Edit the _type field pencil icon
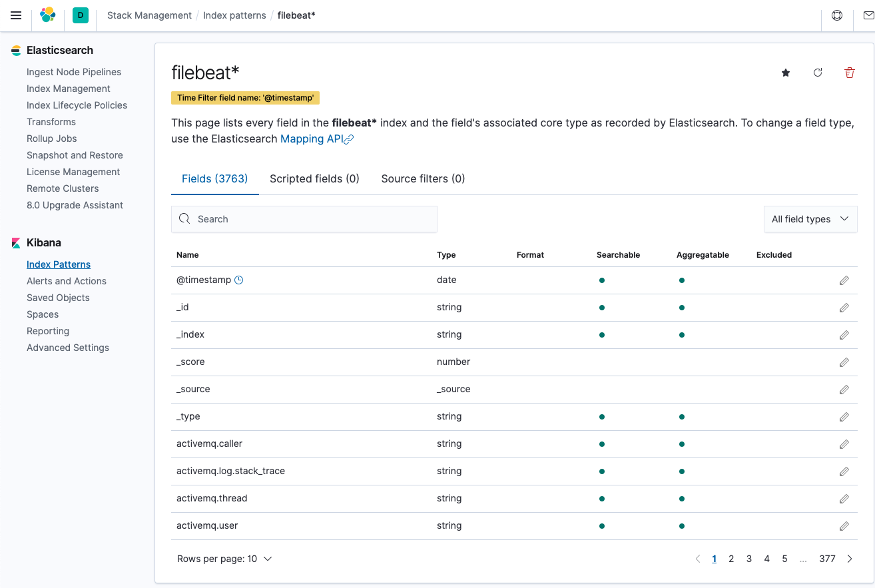875x588 pixels. tap(844, 417)
